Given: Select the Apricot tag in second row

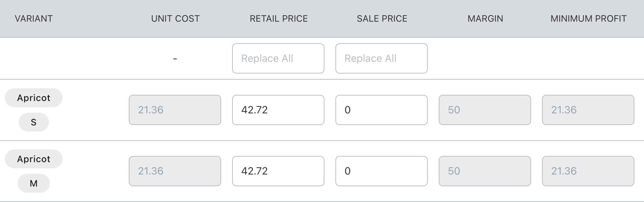Looking at the screenshot, I should [34, 159].
